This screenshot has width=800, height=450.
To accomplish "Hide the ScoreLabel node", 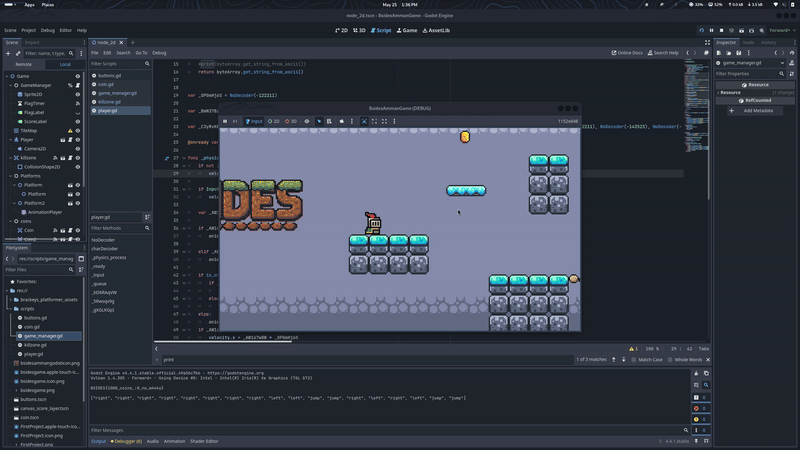I will [x=78, y=122].
